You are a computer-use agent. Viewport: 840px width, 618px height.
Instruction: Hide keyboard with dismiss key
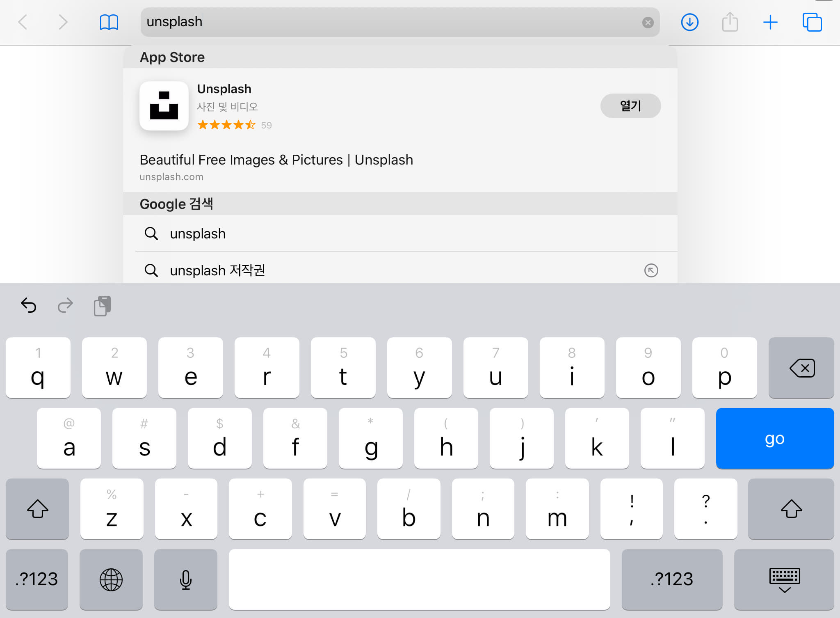point(784,579)
